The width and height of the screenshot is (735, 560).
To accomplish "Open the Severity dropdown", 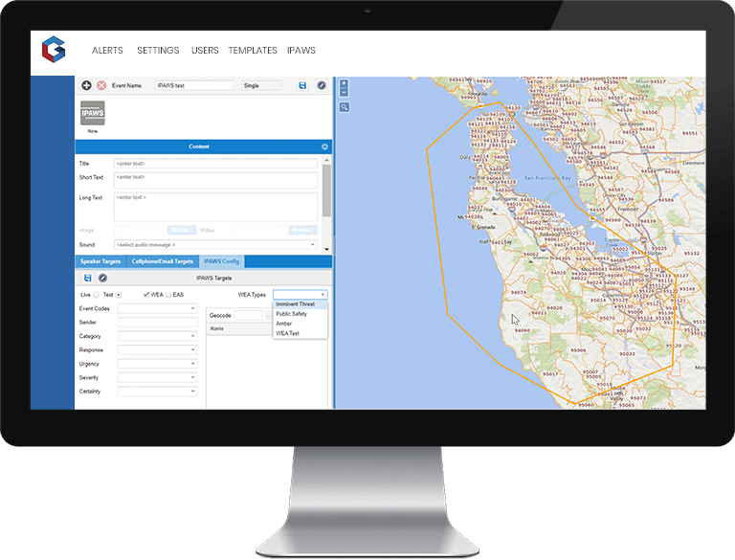I will click(158, 377).
